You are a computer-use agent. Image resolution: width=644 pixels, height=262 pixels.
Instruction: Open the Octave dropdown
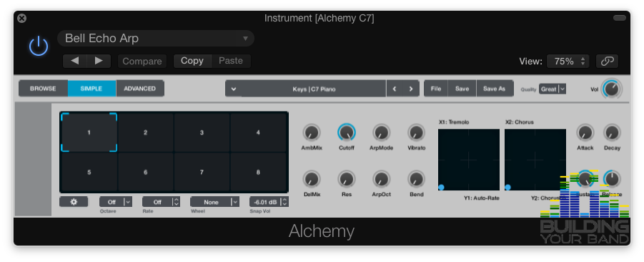[x=116, y=202]
